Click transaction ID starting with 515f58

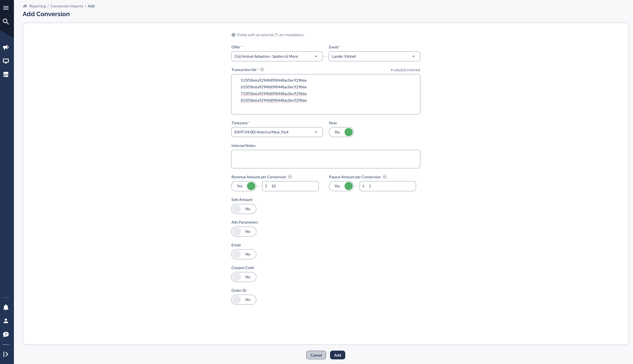[274, 80]
